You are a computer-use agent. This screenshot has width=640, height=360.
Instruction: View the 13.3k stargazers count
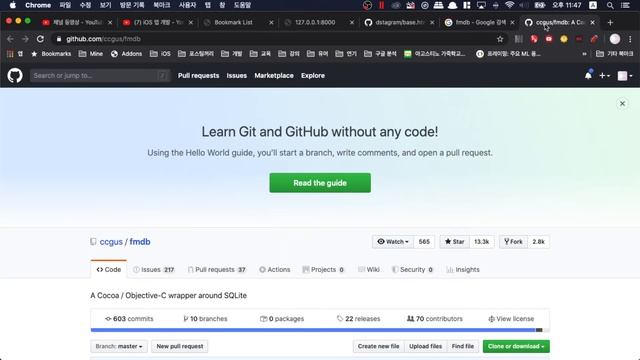coord(482,242)
